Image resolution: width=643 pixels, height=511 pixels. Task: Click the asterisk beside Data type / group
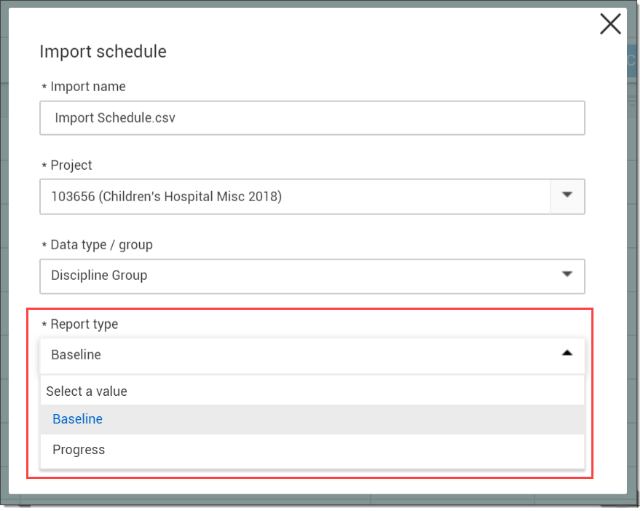pos(44,245)
